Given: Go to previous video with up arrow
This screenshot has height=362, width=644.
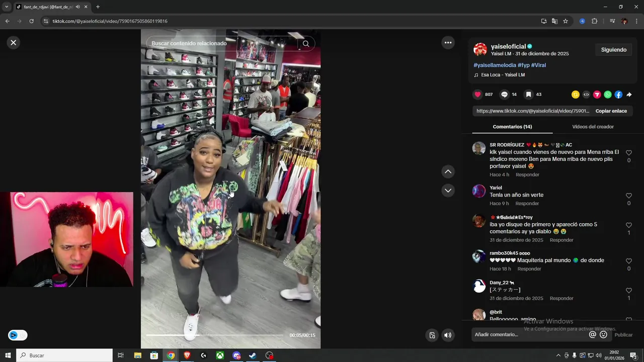Looking at the screenshot, I should tap(448, 171).
